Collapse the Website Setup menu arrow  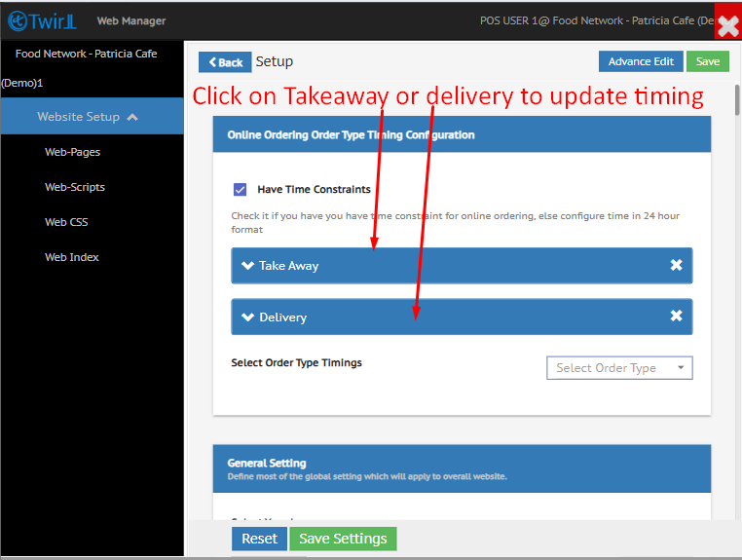coord(132,117)
